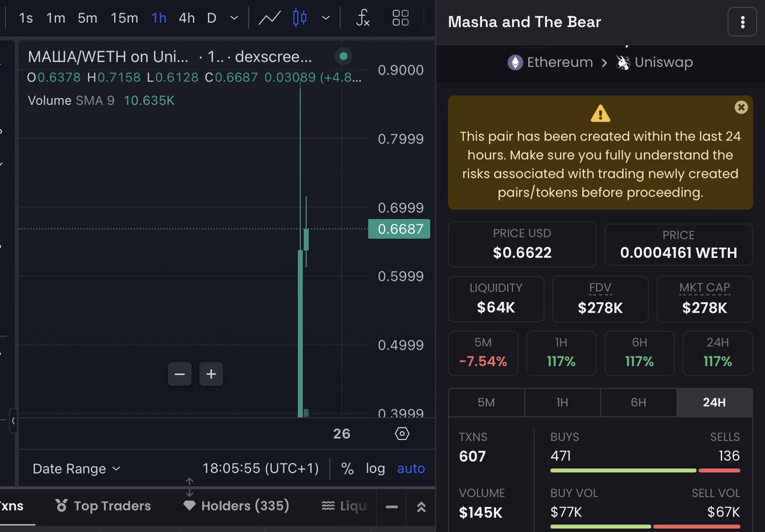Screen dimensions: 765x532
Task: Toggle auto scale mode
Action: [411, 469]
